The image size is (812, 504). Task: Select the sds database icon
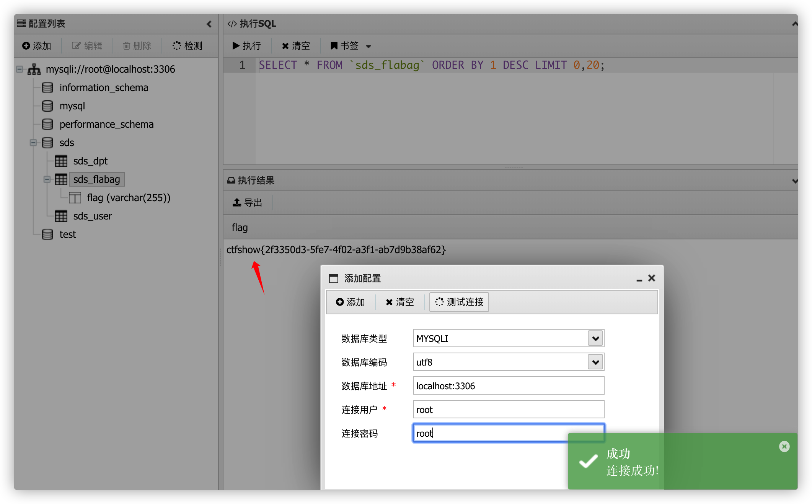coord(47,143)
